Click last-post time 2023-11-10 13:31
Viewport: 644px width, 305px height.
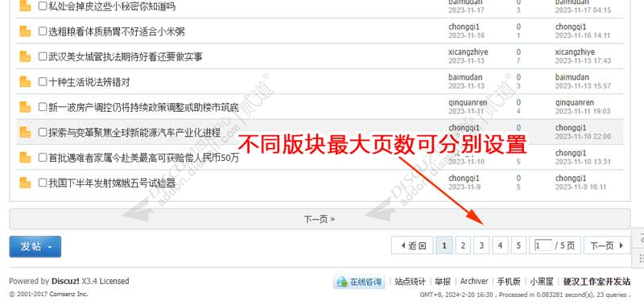[583, 161]
